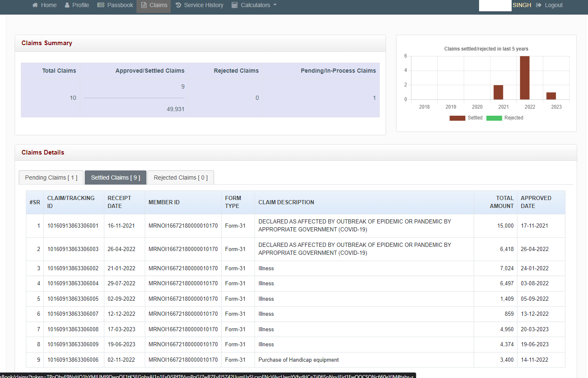Click the Home house icon
This screenshot has width=588, height=378.
[x=35, y=5]
